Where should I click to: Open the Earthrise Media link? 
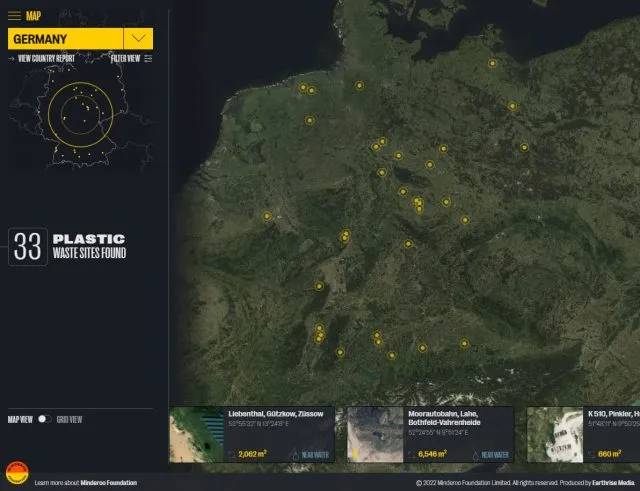coord(613,483)
